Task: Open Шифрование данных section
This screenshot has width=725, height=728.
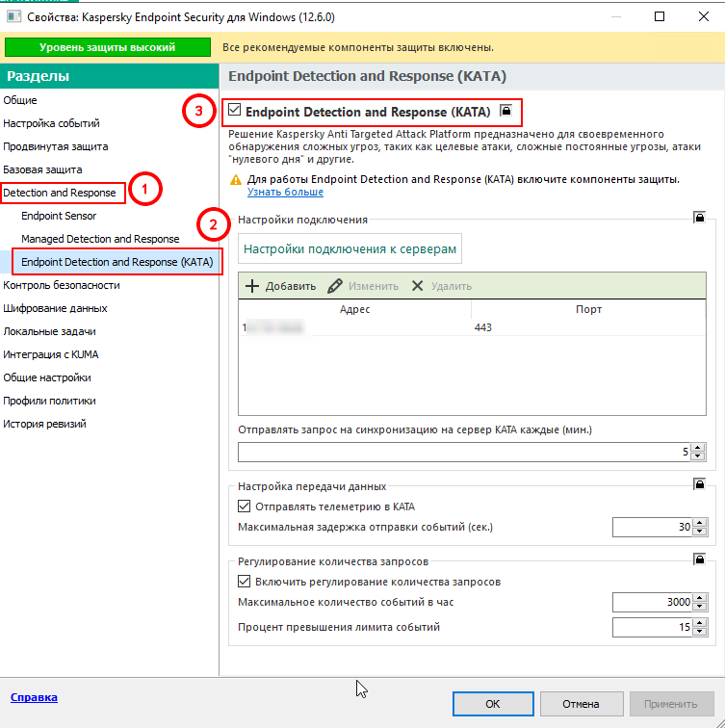Action: point(55,308)
